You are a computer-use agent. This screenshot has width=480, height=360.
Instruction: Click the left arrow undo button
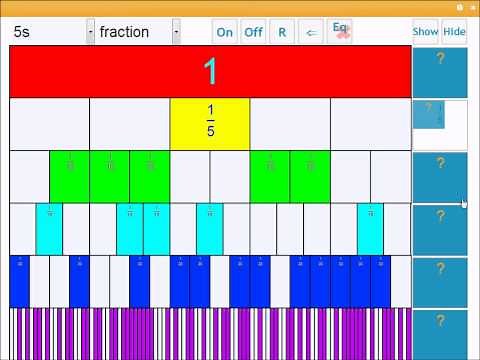point(311,32)
